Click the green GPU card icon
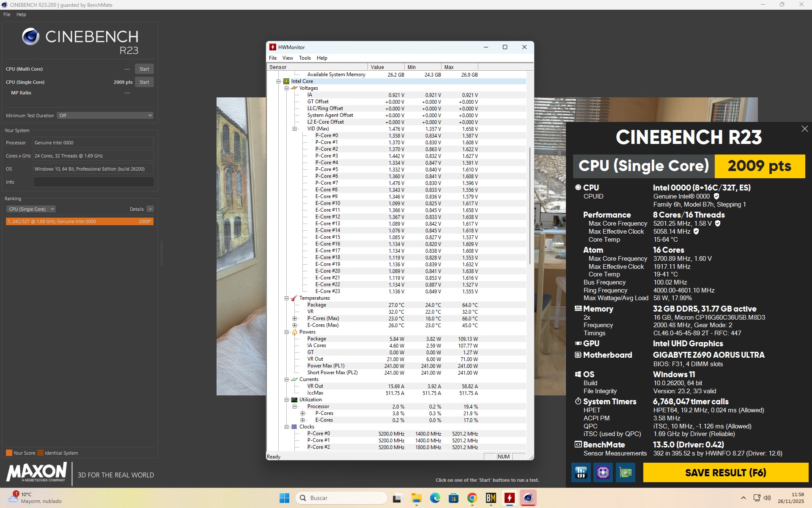The image size is (812, 508). click(x=625, y=472)
